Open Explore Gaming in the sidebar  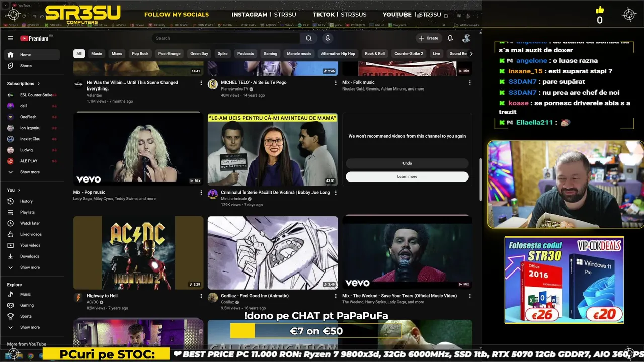coord(32,305)
